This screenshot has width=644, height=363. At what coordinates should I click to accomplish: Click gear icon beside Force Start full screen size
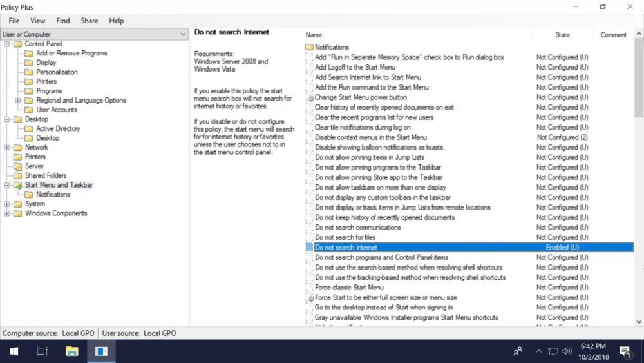(310, 298)
